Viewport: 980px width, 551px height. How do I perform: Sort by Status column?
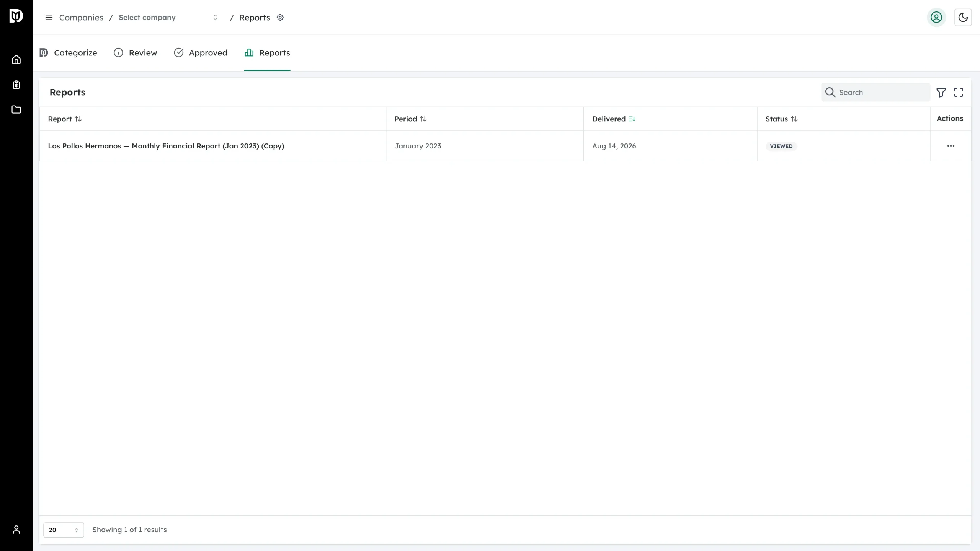[781, 119]
